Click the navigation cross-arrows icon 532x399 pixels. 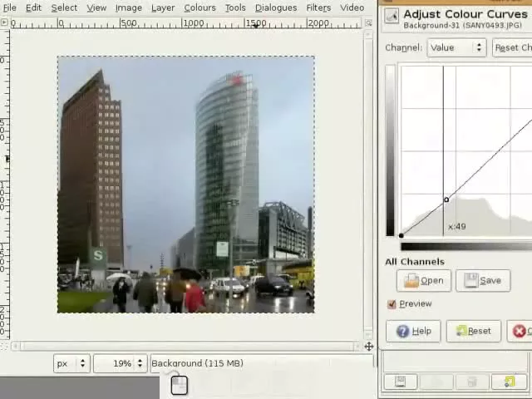369,347
